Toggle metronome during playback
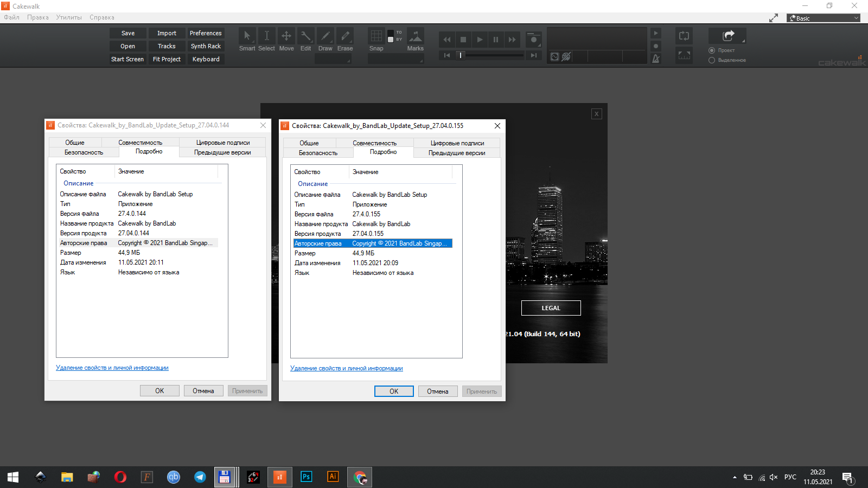The height and width of the screenshot is (488, 868). pyautogui.click(x=656, y=33)
